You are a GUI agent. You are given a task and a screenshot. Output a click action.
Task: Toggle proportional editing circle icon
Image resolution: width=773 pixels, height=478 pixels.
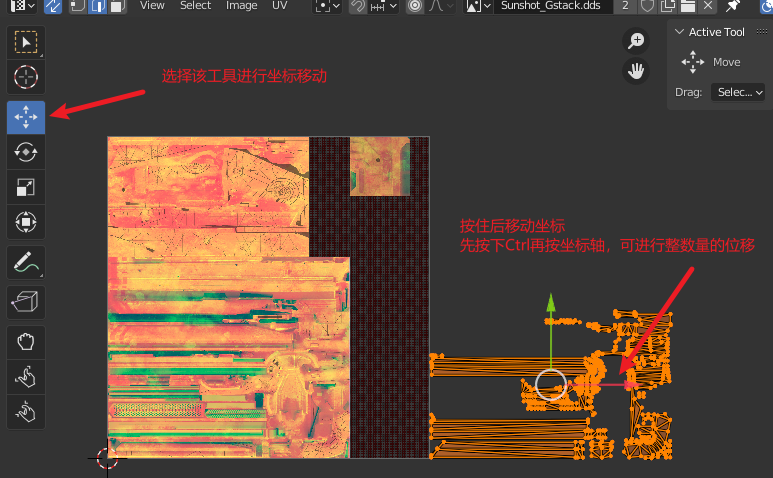415,6
